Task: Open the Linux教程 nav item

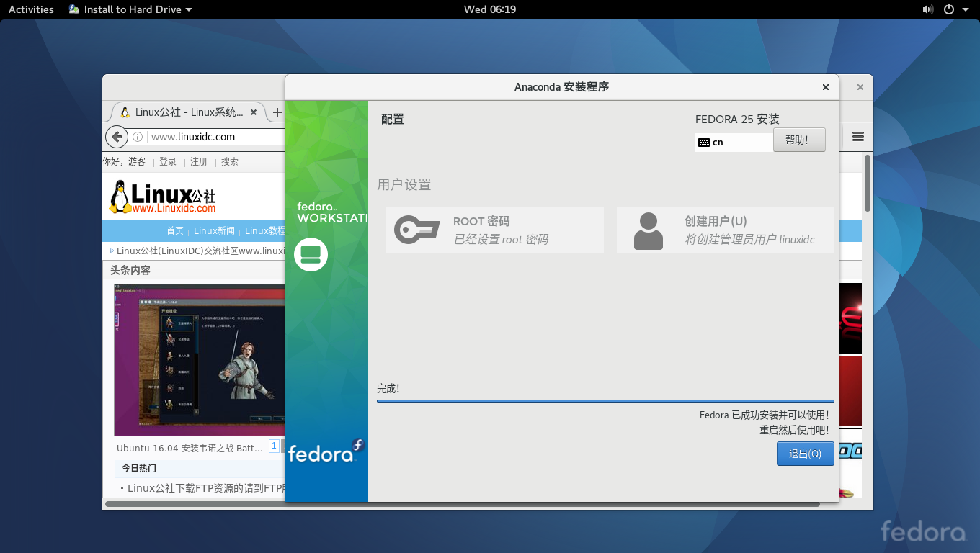Action: coord(265,231)
